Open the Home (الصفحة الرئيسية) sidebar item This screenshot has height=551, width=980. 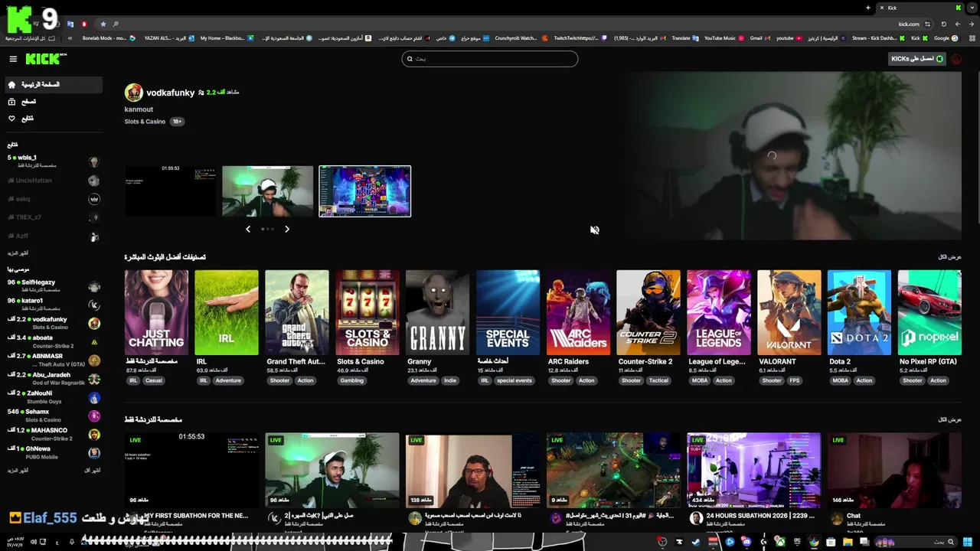(53, 84)
